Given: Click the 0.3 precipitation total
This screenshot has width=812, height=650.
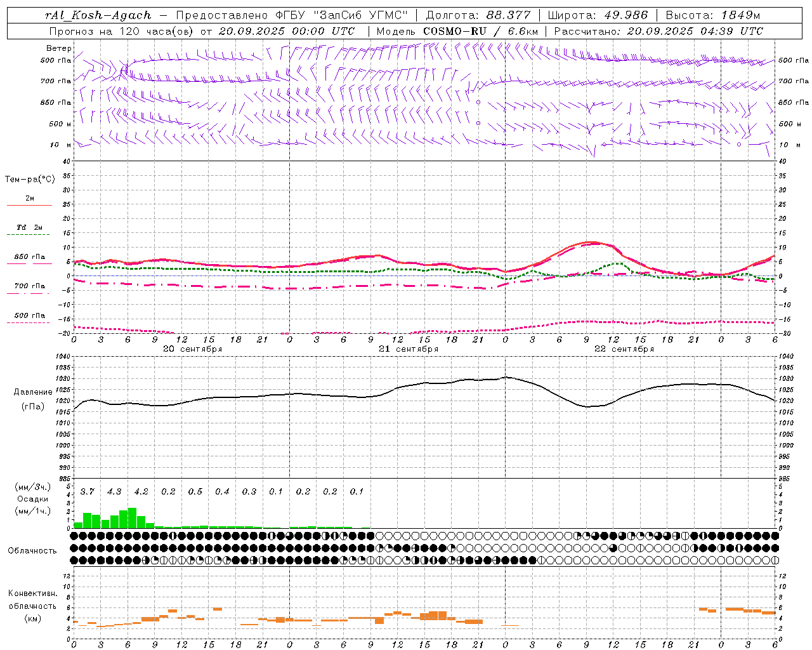Looking at the screenshot, I should pos(249,492).
